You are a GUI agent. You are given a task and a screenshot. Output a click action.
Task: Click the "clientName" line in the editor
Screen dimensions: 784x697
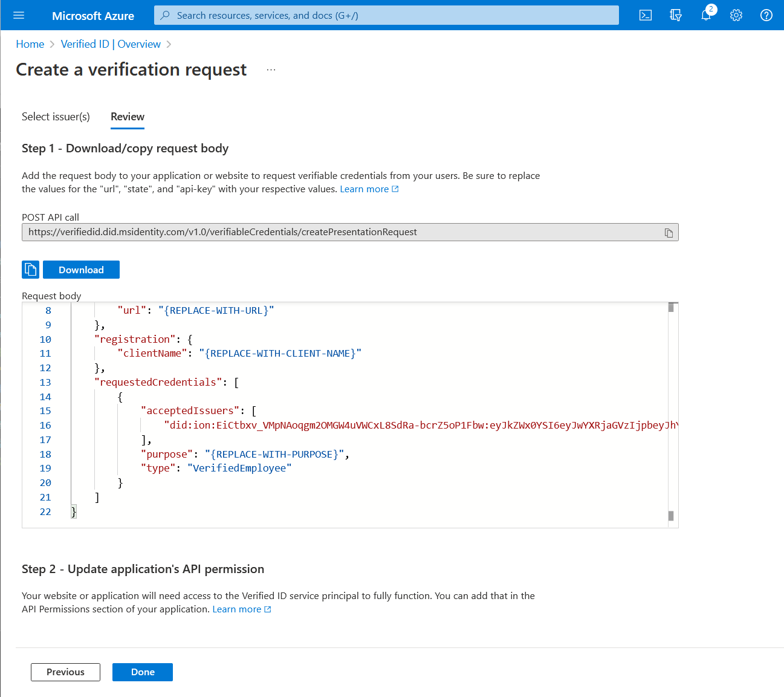pyautogui.click(x=239, y=353)
